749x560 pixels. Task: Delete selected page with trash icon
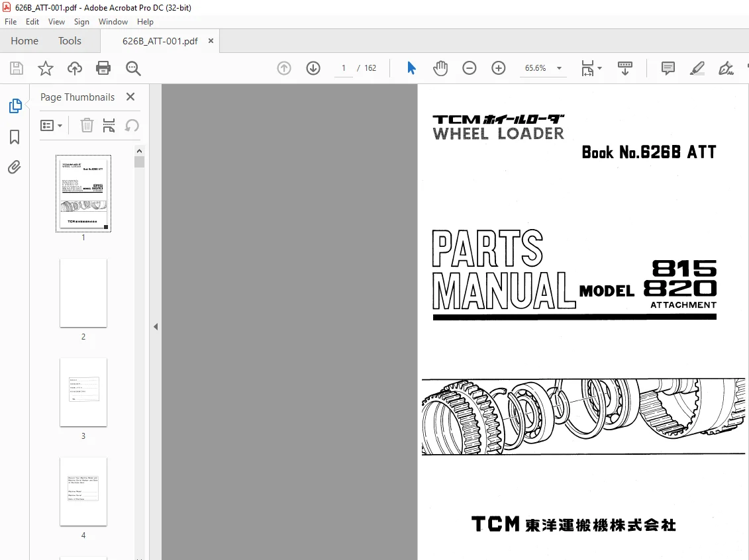pyautogui.click(x=87, y=126)
